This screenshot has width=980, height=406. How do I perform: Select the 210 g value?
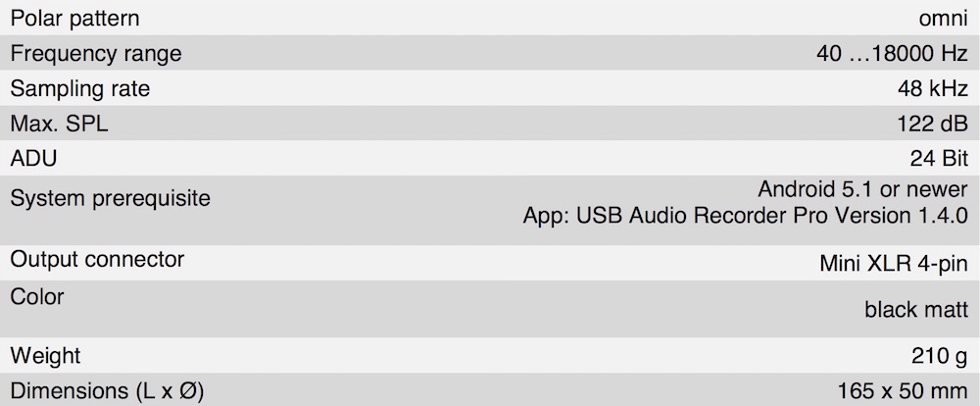click(940, 356)
